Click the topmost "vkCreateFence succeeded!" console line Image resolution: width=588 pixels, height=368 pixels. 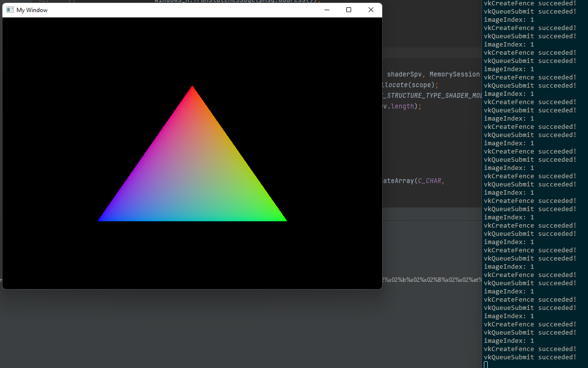tap(530, 3)
